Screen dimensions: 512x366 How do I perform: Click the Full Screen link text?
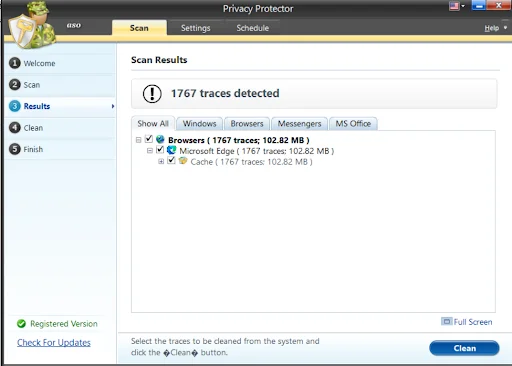pyautogui.click(x=473, y=322)
